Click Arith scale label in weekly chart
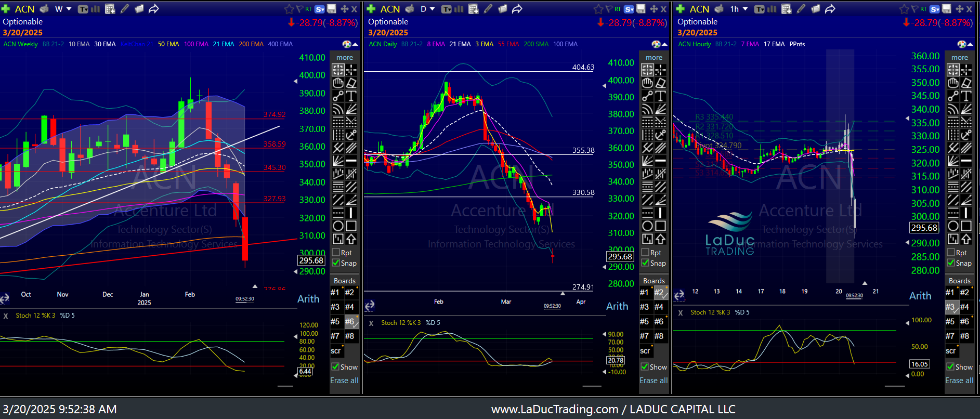 pos(308,299)
